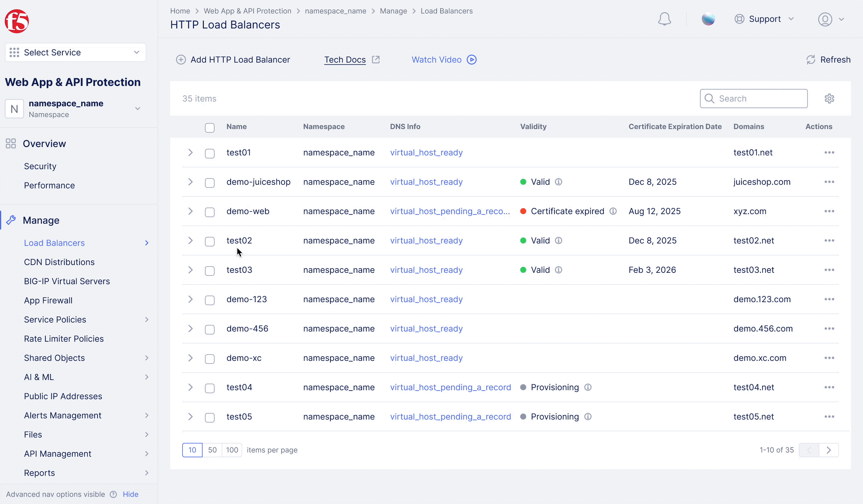Click the Refresh icon button
Image resolution: width=863 pixels, height=504 pixels.
[x=811, y=60]
